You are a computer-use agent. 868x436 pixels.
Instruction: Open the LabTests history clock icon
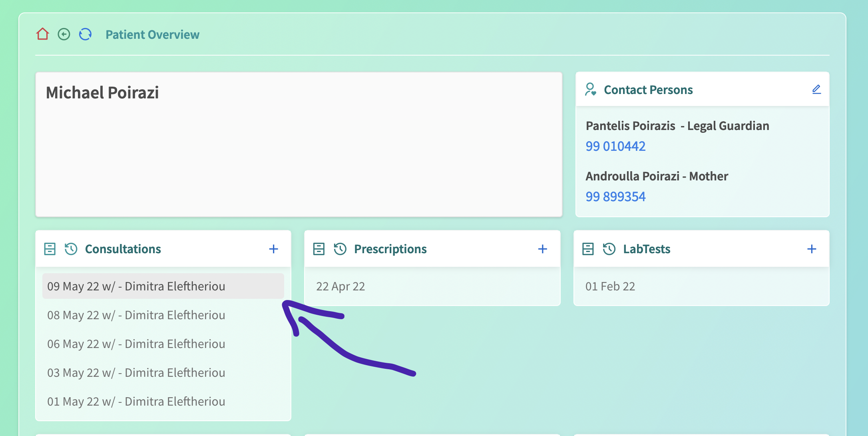609,249
